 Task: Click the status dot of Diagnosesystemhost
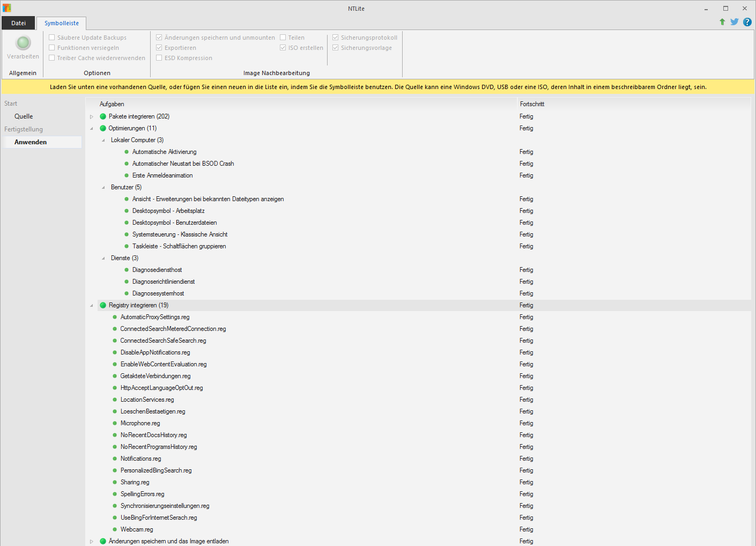click(127, 293)
